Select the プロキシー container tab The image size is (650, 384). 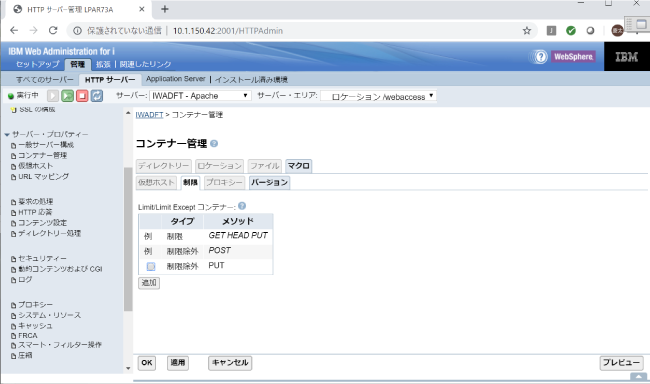(224, 182)
